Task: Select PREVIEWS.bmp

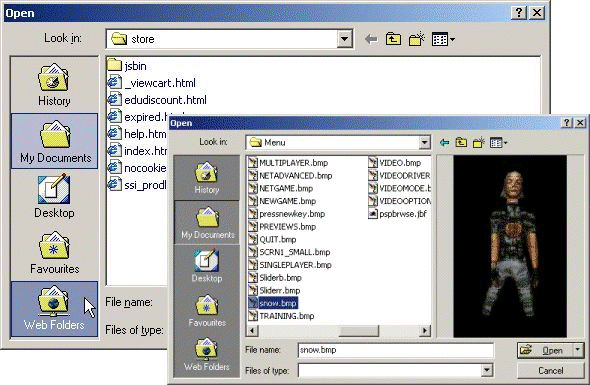Action: click(x=282, y=227)
